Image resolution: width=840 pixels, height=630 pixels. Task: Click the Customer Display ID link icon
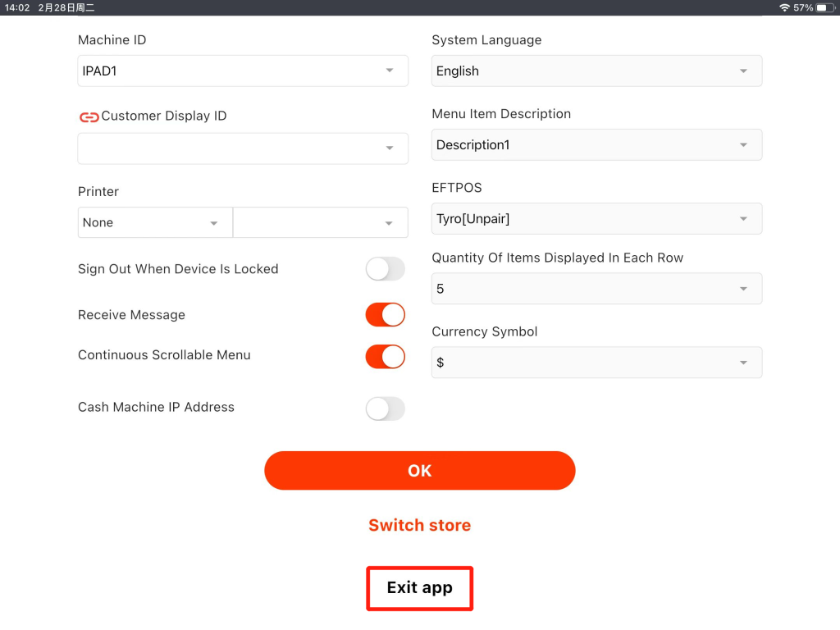tap(89, 116)
